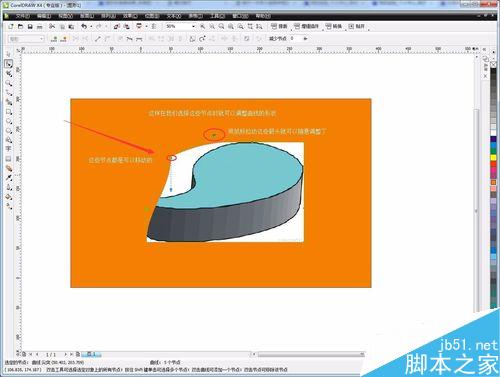Viewport: 500px width, 377px height.
Task: Click the no-color X swatch
Action: pos(494,64)
